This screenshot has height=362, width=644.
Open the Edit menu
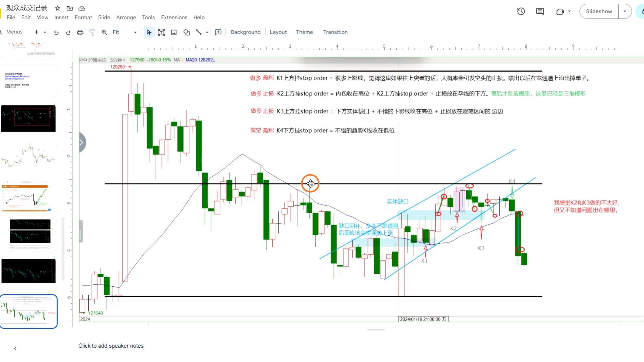(26, 17)
